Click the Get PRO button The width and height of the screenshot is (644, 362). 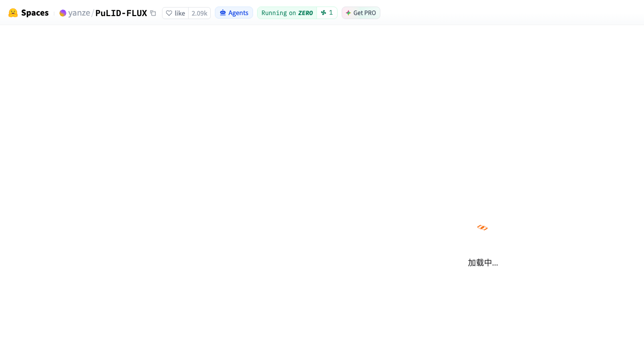(361, 13)
